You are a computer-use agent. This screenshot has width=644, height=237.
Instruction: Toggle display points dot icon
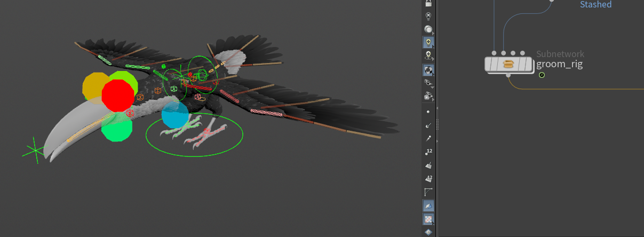(428, 112)
